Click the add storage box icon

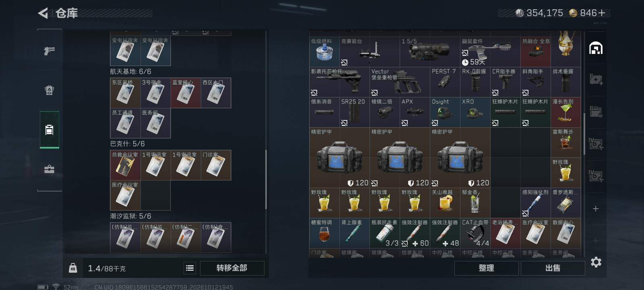pos(596,79)
